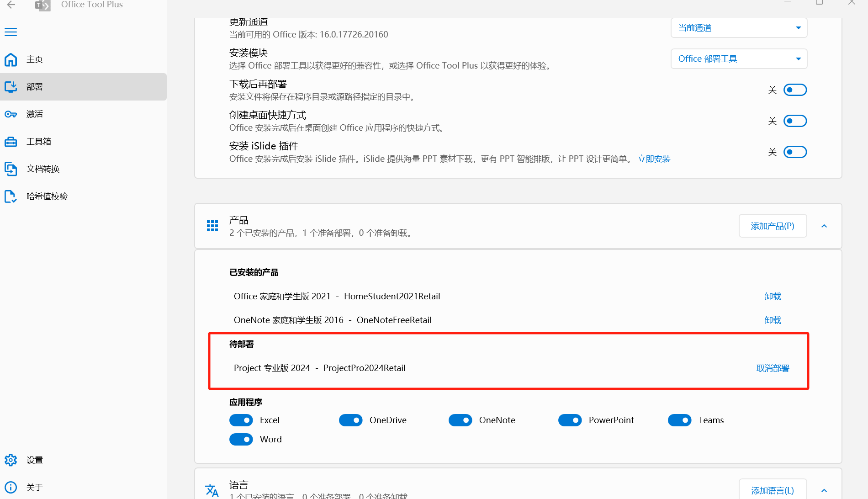Image resolution: width=868 pixels, height=499 pixels.
Task: Click 卸载 for OneNoteFreeRetail
Action: point(773,320)
